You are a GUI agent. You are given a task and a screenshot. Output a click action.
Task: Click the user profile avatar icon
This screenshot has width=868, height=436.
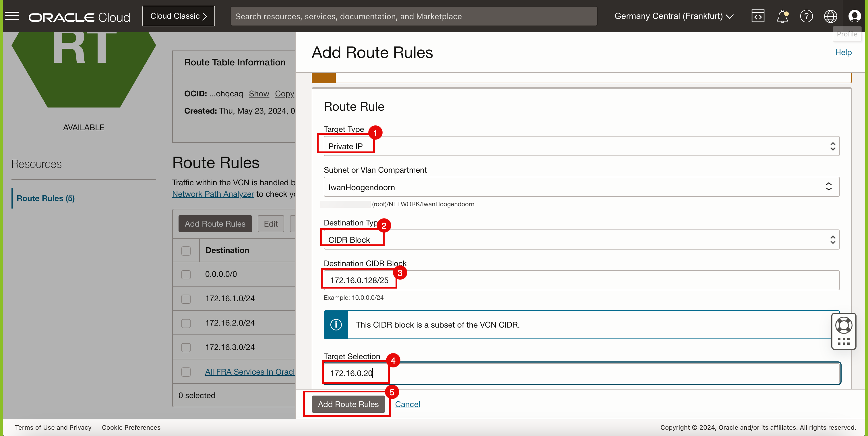854,15
